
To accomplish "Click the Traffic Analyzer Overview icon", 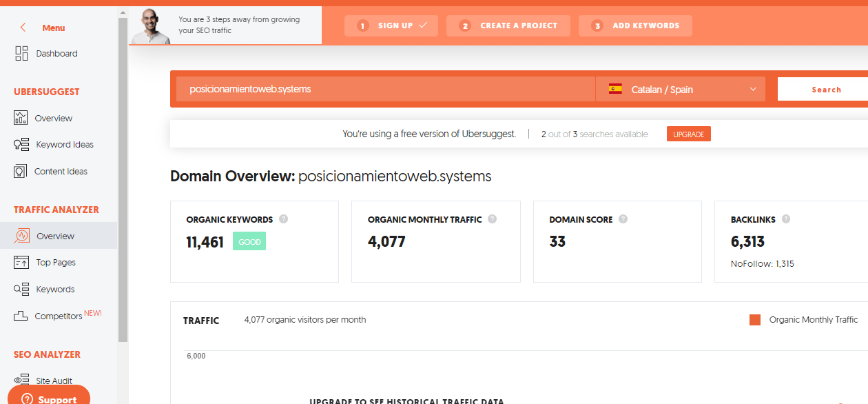I will coord(22,236).
